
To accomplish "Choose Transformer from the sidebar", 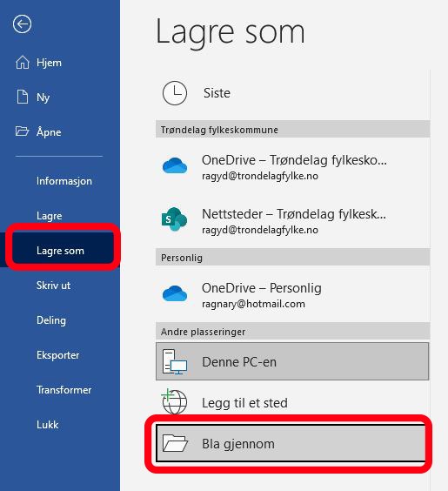I will 64,390.
